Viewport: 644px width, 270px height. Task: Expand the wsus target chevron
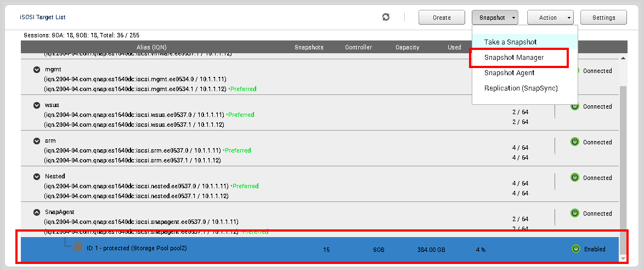point(37,105)
